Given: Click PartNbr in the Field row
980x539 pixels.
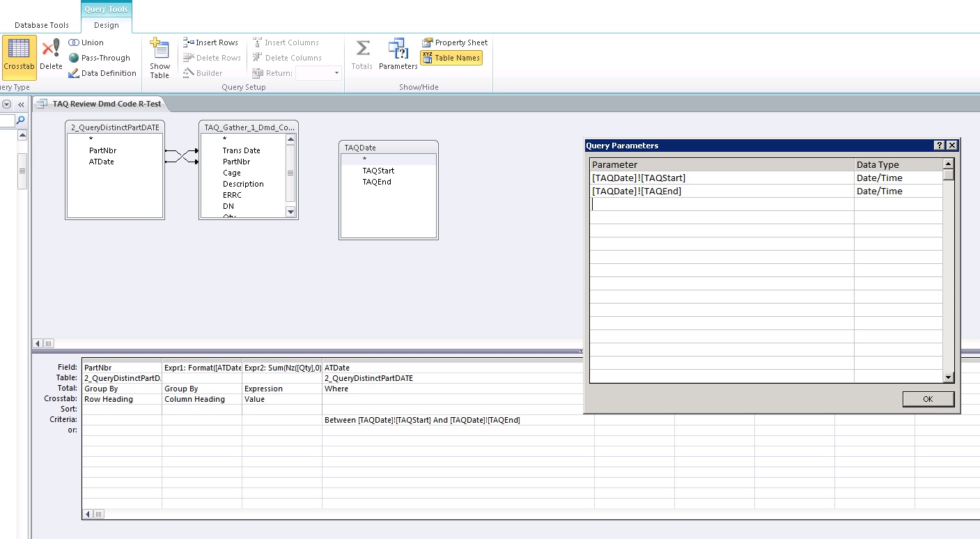Looking at the screenshot, I should coord(122,368).
